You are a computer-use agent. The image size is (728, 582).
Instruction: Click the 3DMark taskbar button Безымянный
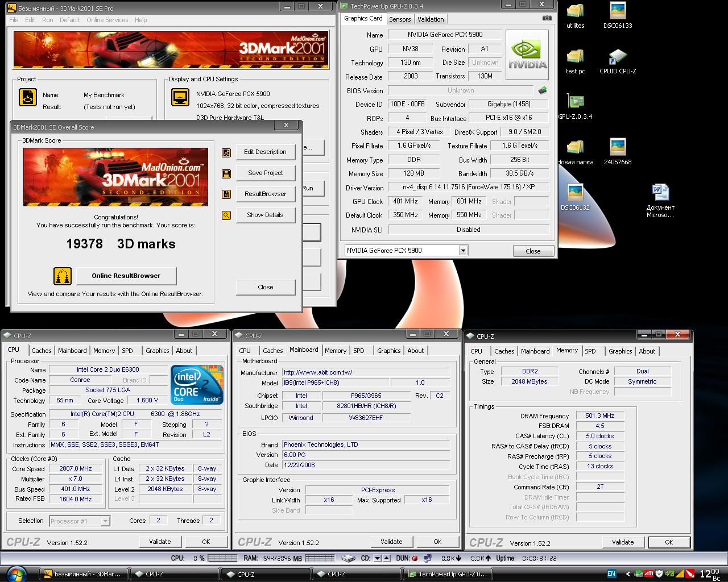point(84,574)
